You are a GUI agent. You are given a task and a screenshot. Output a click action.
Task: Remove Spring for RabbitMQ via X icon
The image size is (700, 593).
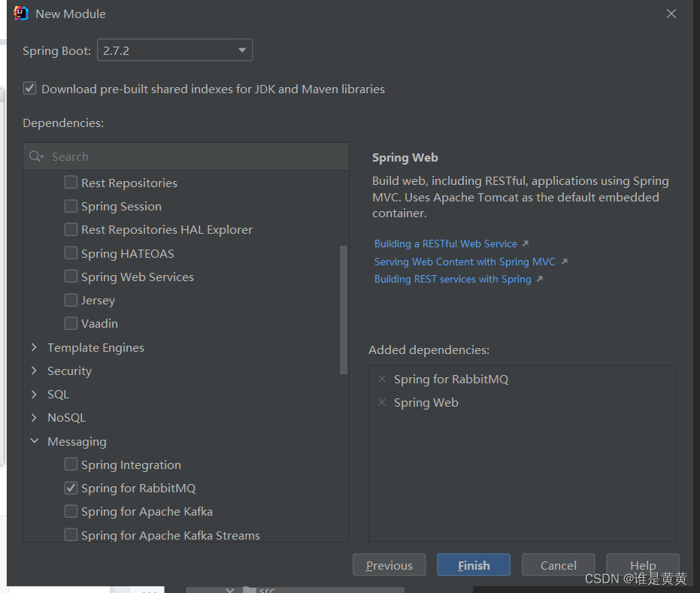point(382,379)
